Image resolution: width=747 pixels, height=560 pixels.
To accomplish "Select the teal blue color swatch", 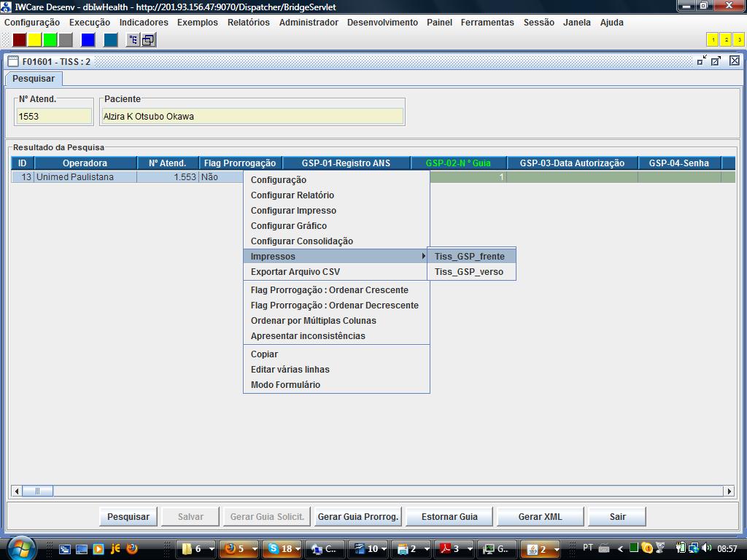I will (x=111, y=40).
